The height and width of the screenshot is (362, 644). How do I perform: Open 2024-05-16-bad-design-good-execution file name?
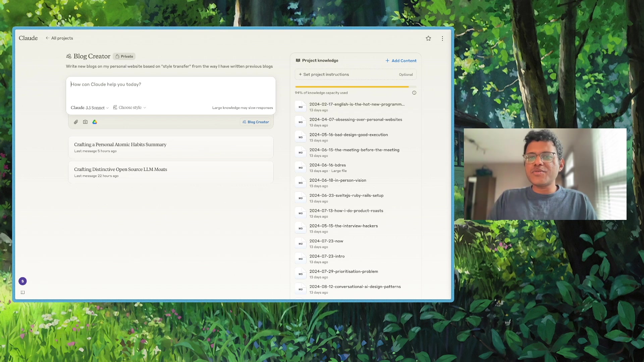coord(348,135)
